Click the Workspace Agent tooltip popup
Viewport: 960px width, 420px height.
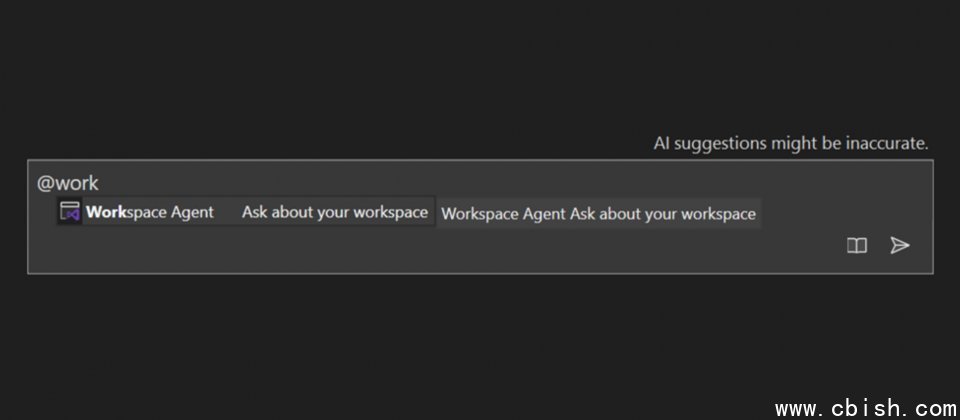pyautogui.click(x=599, y=214)
